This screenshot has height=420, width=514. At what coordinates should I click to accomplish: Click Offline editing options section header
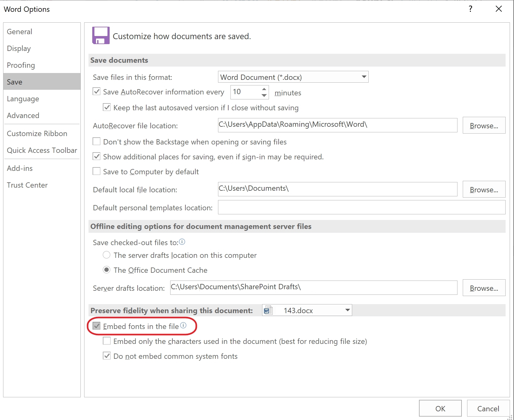[297, 226]
